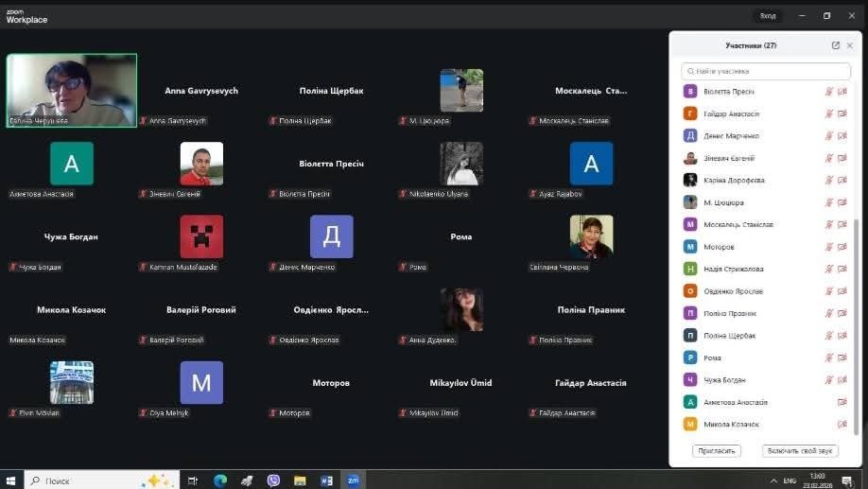The image size is (868, 489).
Task: Click the Пригласить button
Action: point(716,451)
